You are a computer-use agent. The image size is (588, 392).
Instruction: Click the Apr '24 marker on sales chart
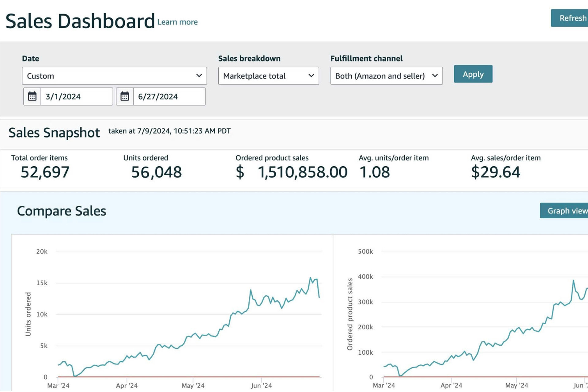pos(451,386)
